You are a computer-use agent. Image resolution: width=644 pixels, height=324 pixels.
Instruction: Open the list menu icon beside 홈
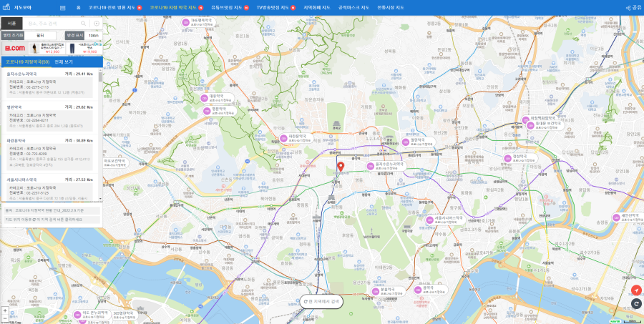tap(62, 8)
